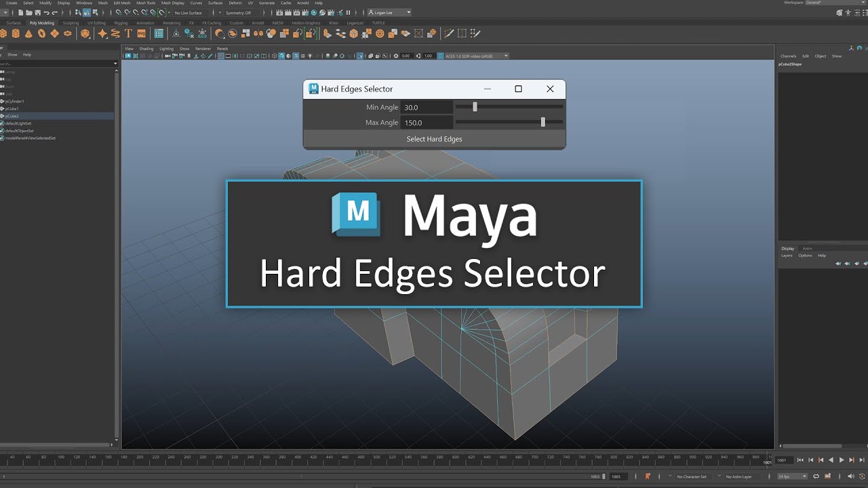
Task: Switch to the Sculpting shelf tab
Action: click(71, 23)
